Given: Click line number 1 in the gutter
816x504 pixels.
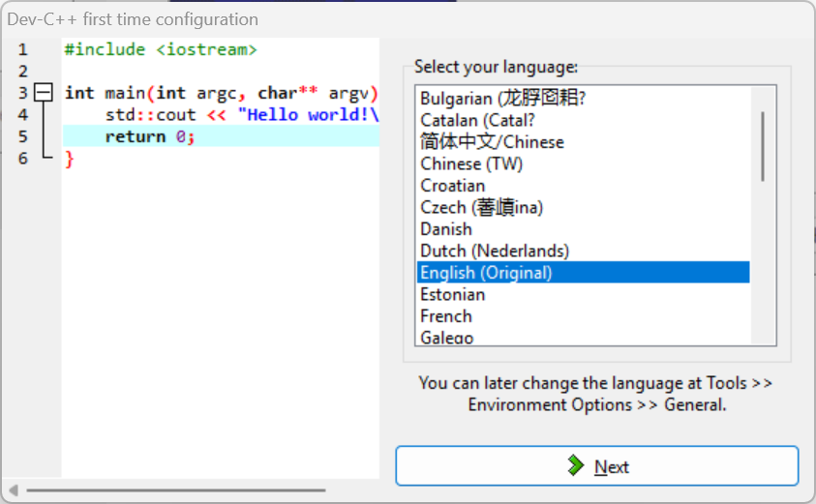Looking at the screenshot, I should pos(23,50).
